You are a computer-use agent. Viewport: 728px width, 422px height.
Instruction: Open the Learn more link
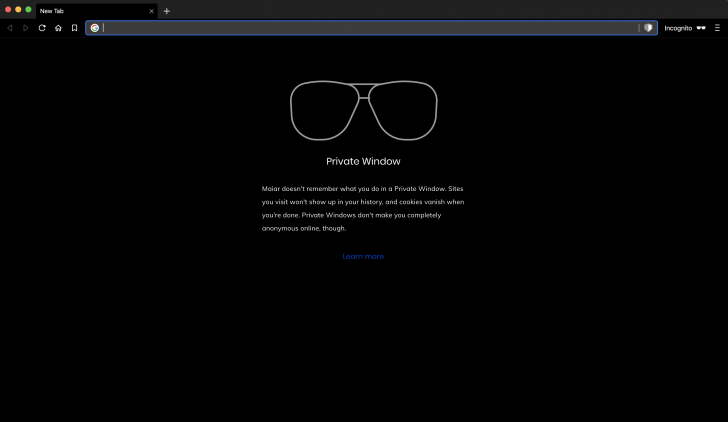coord(363,256)
